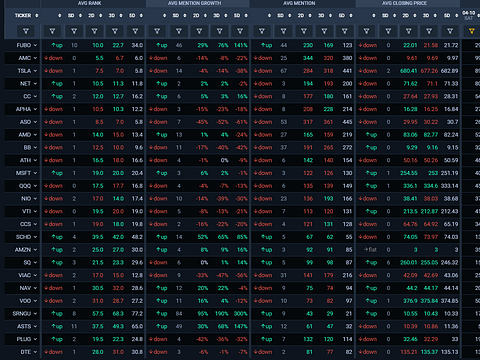This screenshot has height=360, width=480.
Task: Click SRNGU mention growth 300%
Action: [x=240, y=314]
